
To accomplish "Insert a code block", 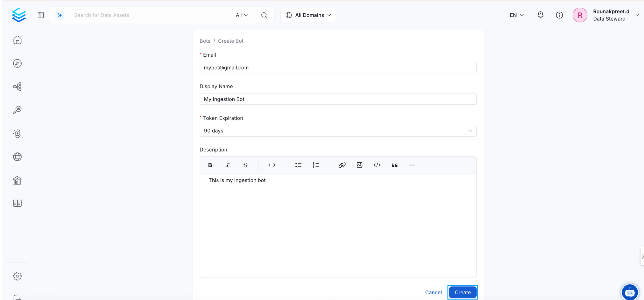I will click(377, 165).
